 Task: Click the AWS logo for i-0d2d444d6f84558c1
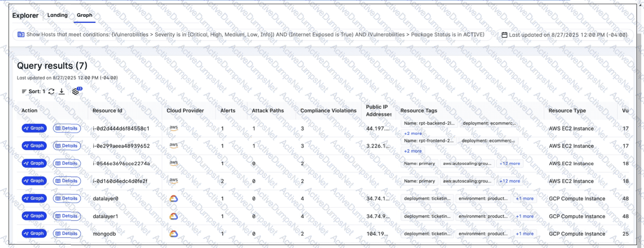[173, 128]
